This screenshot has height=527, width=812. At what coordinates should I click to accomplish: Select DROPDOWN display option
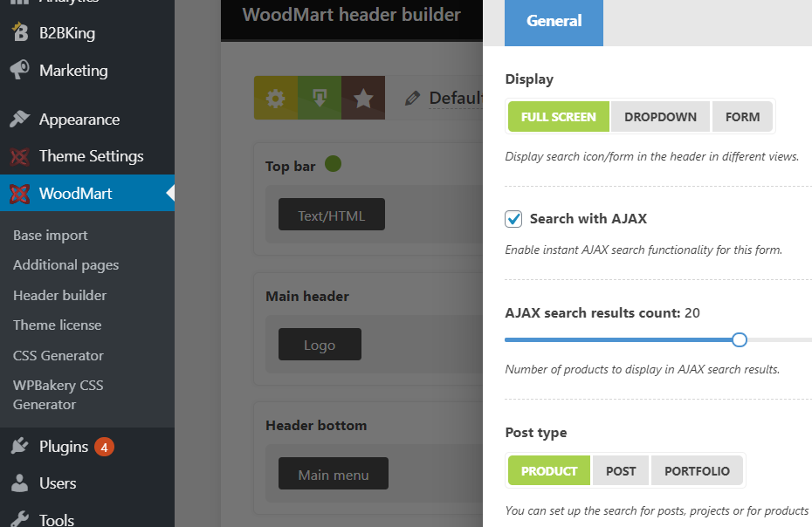(x=660, y=117)
